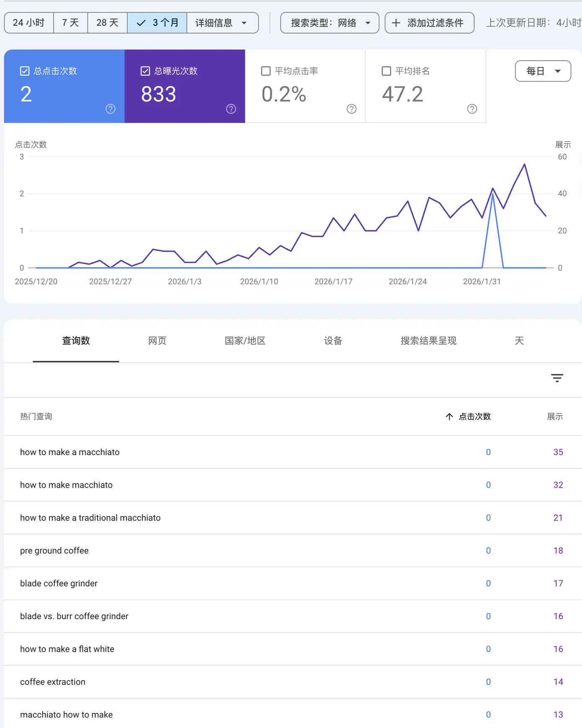Click the plus icon of 添加过滤条件
This screenshot has height=728, width=582.
point(396,23)
